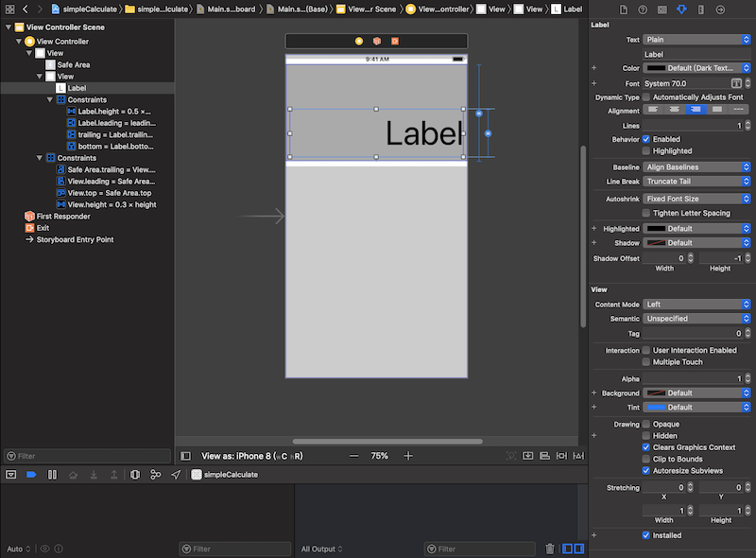This screenshot has width=756, height=558.
Task: Enable Automatically Adjusts Font checkbox
Action: click(x=646, y=97)
